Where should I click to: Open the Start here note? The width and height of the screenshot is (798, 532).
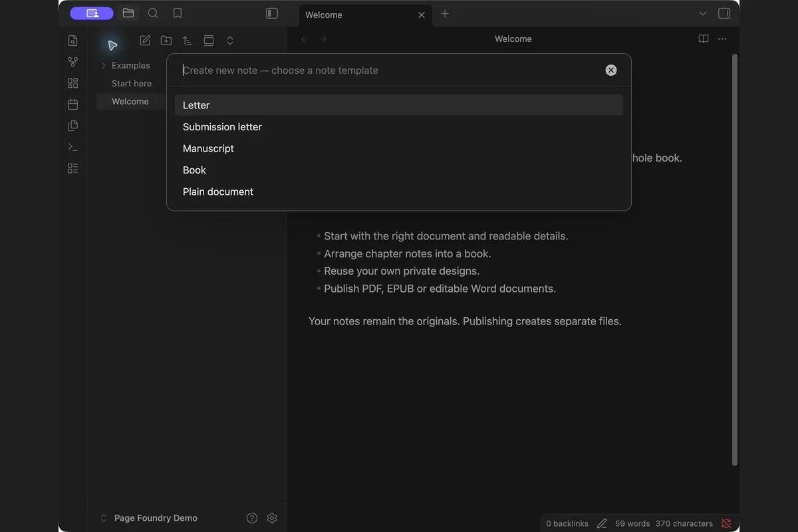coord(131,83)
